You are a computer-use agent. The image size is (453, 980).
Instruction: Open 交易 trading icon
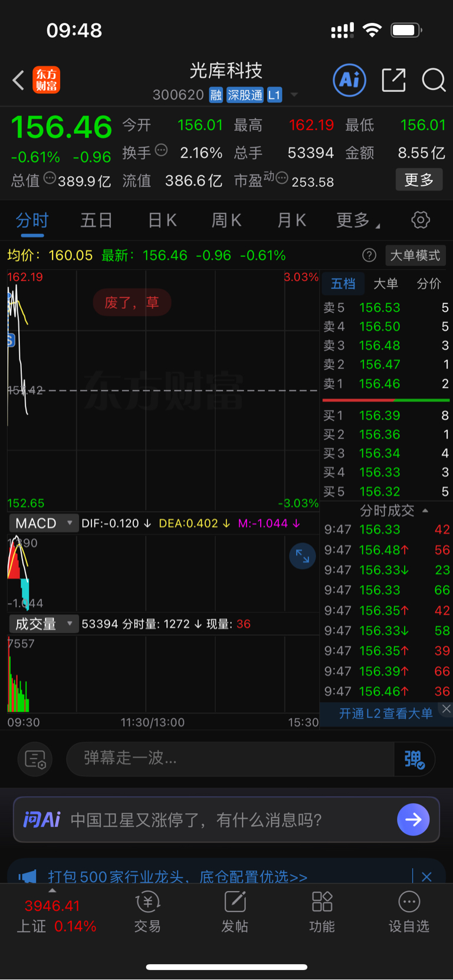(x=147, y=912)
